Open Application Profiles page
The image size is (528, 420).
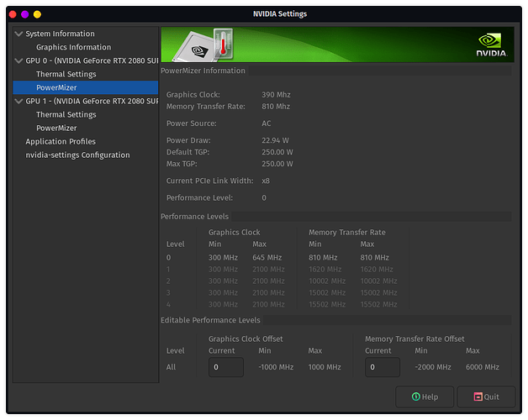point(61,141)
